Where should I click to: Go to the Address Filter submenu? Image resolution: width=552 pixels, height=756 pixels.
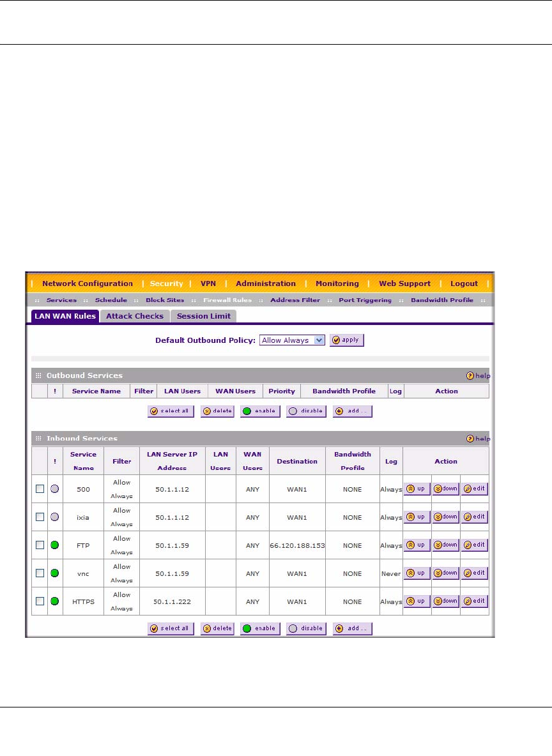(x=295, y=300)
